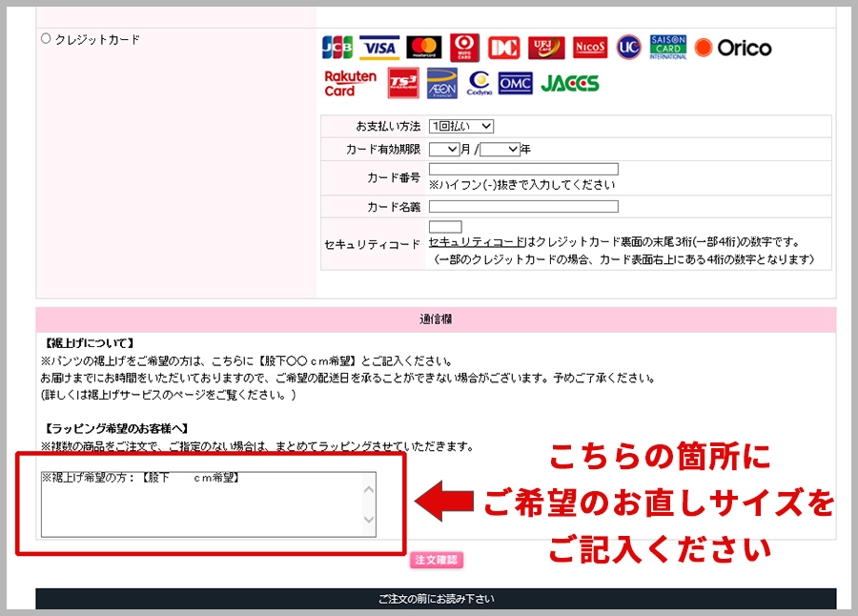Viewport: 858px width, 616px height.
Task: Select the クレジットカード radio button
Action: 46,38
